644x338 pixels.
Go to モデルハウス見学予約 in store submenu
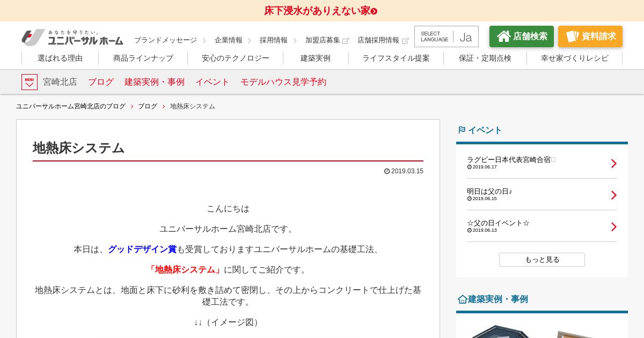(x=283, y=82)
